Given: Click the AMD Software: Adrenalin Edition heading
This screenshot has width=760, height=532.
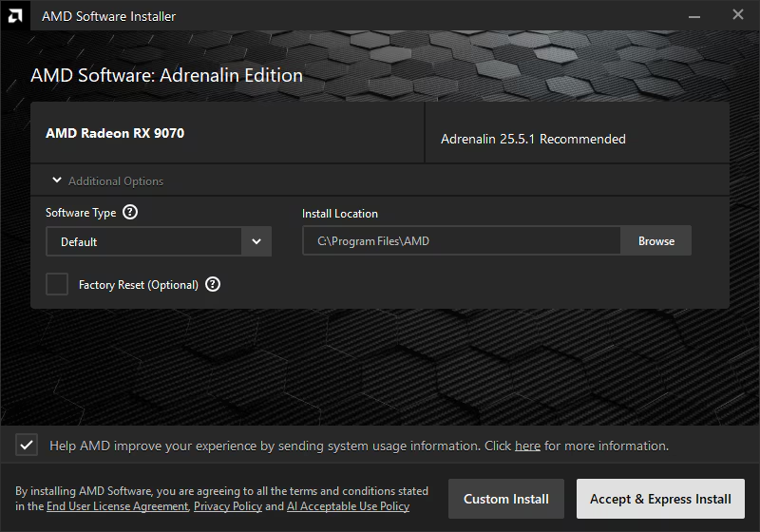Looking at the screenshot, I should (167, 75).
